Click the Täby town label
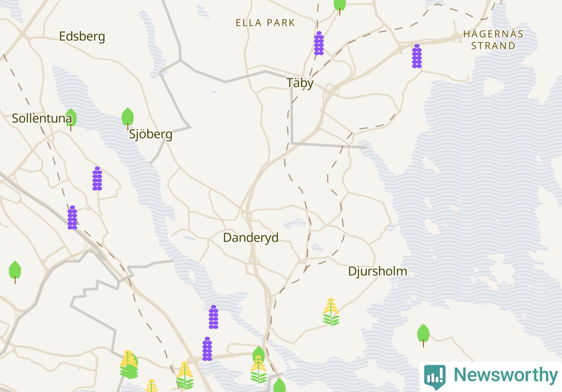 point(300,83)
